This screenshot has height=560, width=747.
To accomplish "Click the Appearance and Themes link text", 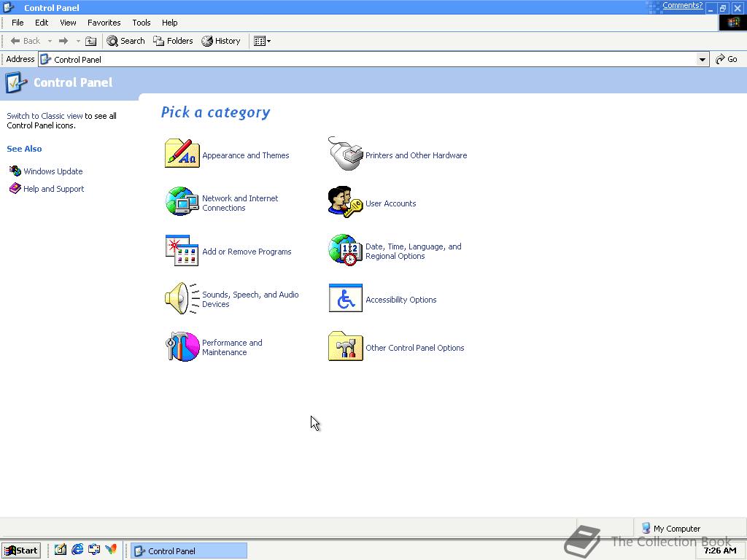I will [246, 155].
